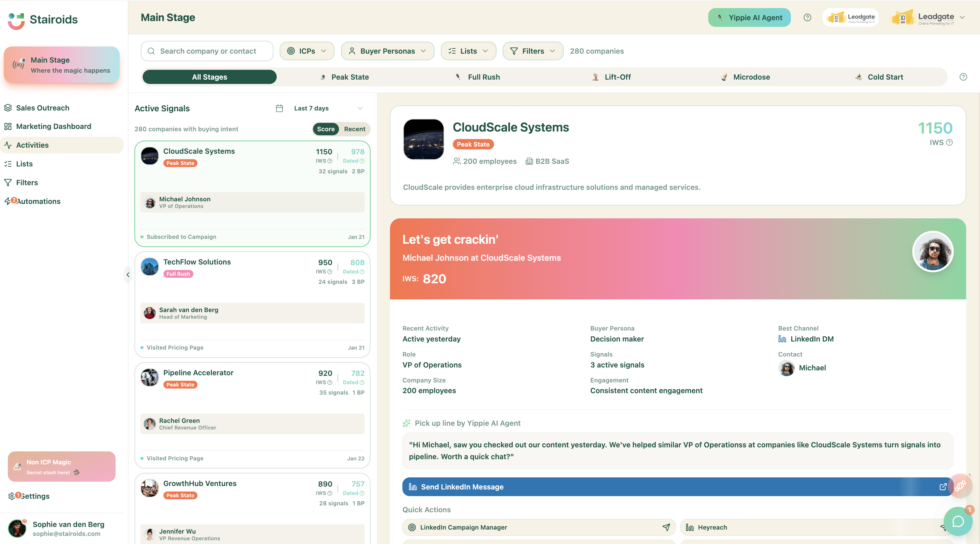Click Michael Johnson's large profile photo
This screenshot has width=980, height=544.
pyautogui.click(x=933, y=252)
